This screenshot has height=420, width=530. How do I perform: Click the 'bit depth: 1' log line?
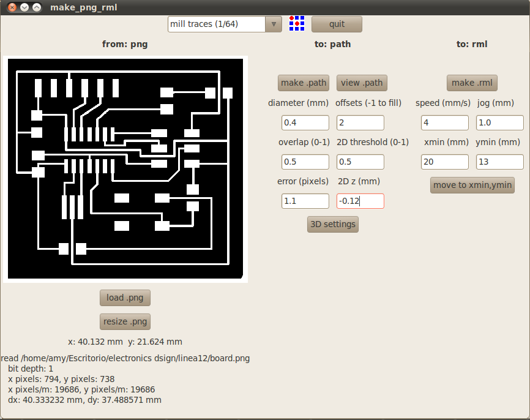pyautogui.click(x=31, y=369)
